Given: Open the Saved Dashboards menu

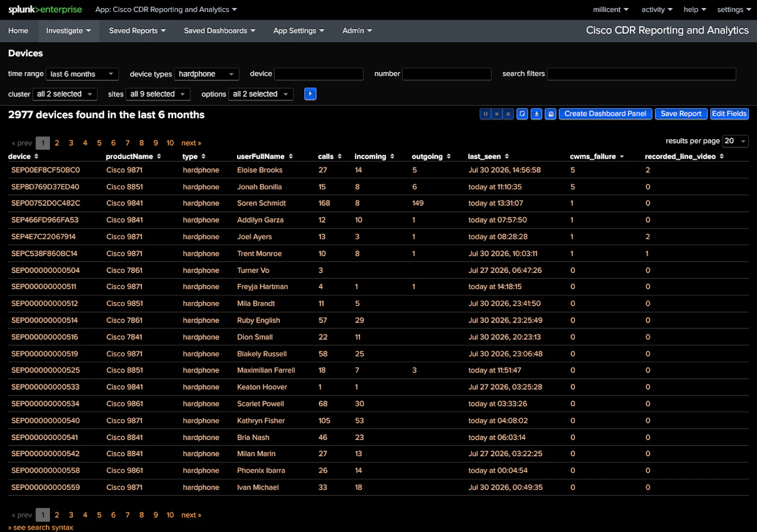Looking at the screenshot, I should pyautogui.click(x=219, y=31).
